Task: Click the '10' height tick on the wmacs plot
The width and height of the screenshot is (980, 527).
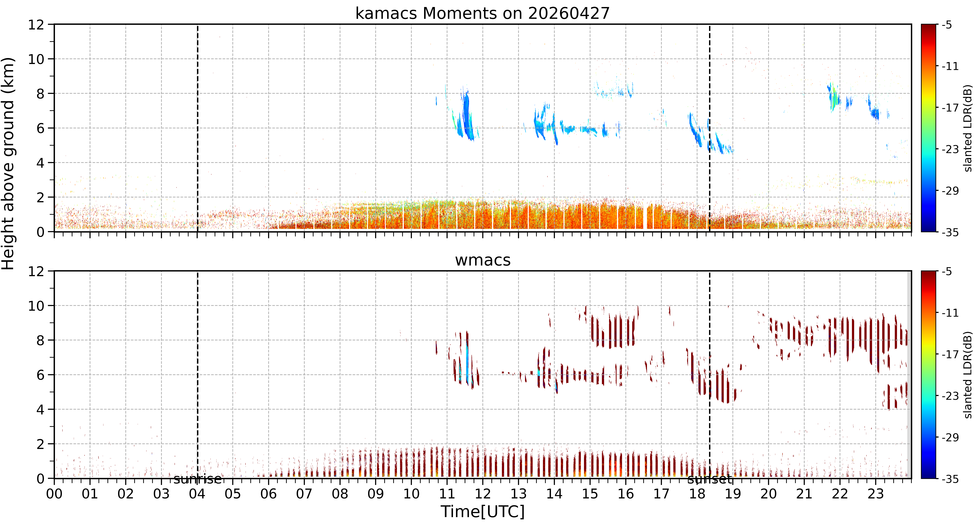Action: tap(36, 306)
